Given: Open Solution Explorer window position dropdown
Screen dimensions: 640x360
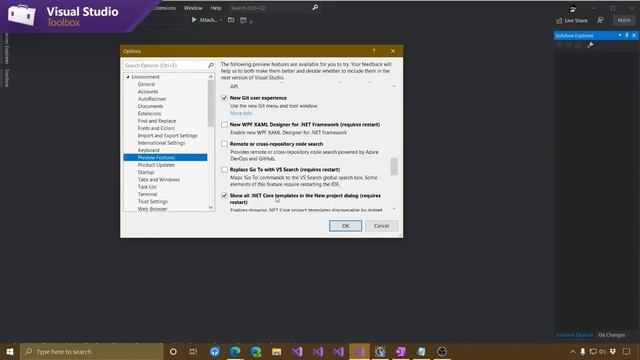Looking at the screenshot, I should click(x=620, y=36).
